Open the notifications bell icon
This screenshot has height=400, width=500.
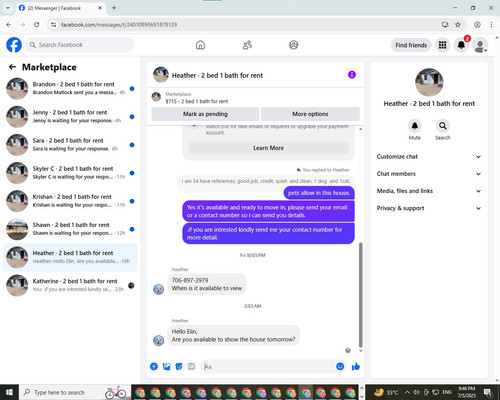[x=461, y=45]
